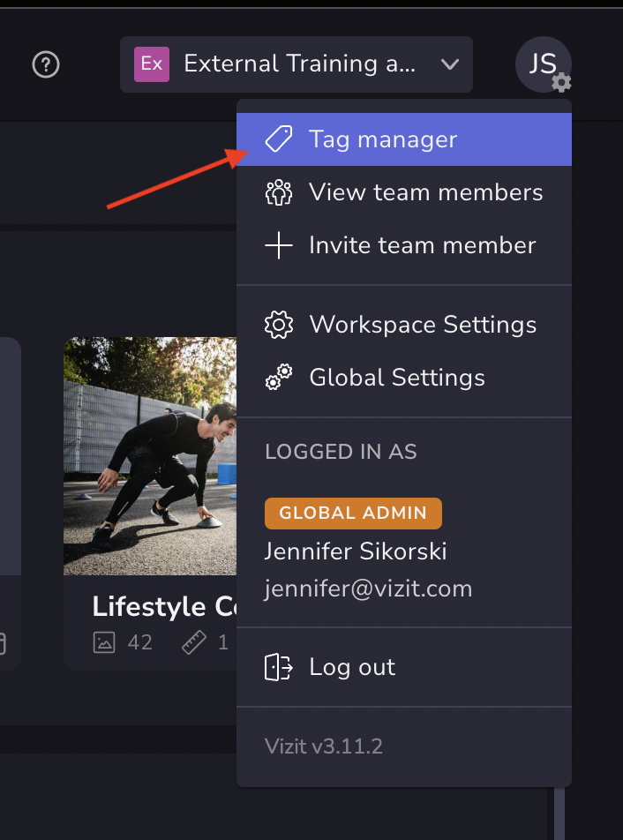Click the double-gear Global Settings icon
The image size is (623, 840).
[x=279, y=377]
